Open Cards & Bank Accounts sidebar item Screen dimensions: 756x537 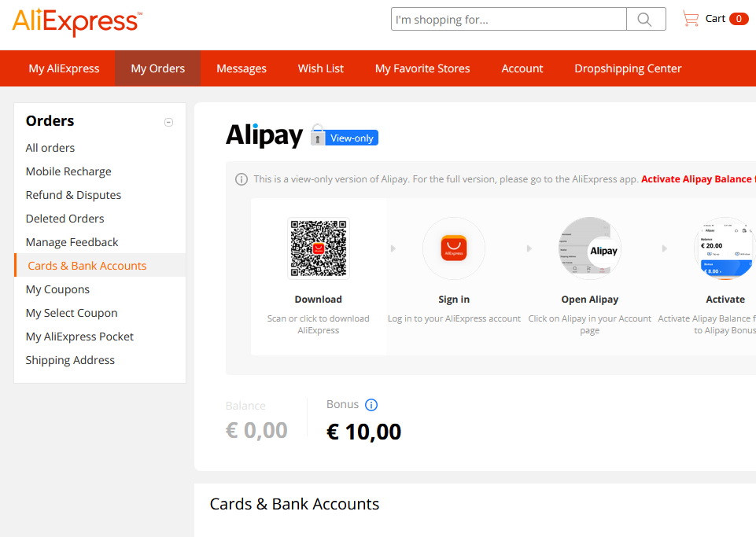tap(87, 266)
